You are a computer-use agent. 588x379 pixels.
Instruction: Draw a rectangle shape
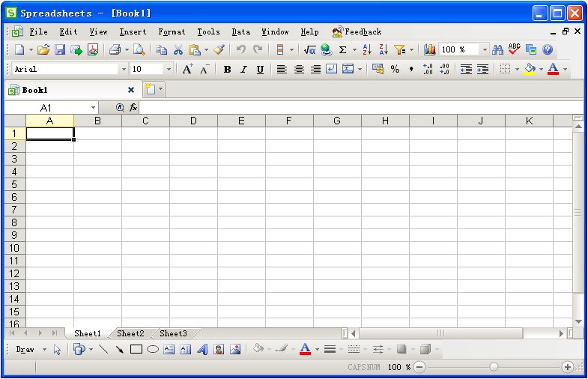coord(136,349)
